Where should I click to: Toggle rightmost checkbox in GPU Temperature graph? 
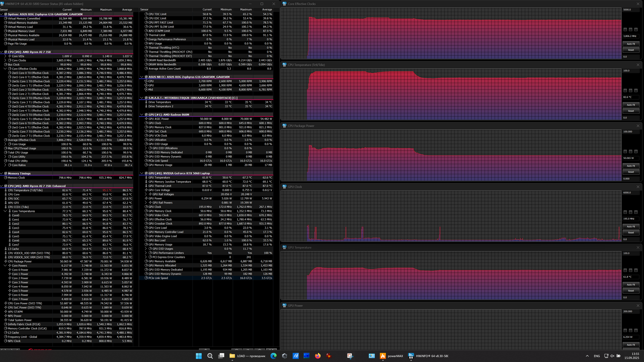636,270
